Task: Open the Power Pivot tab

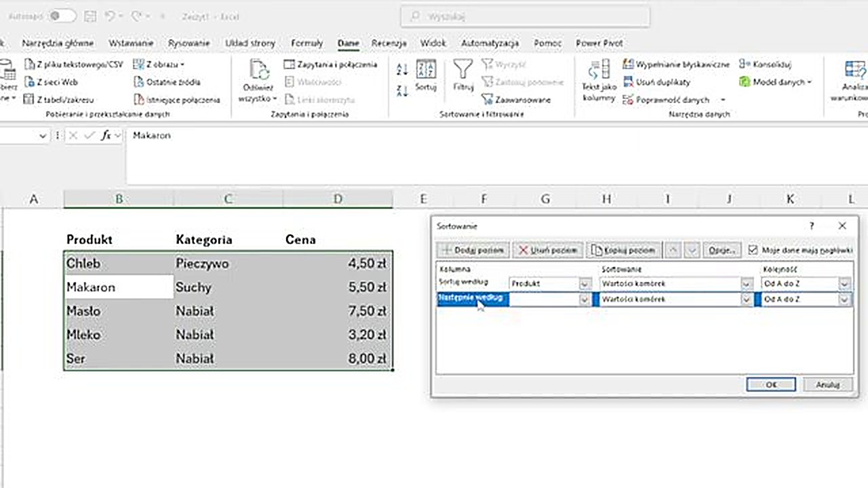Action: point(599,43)
